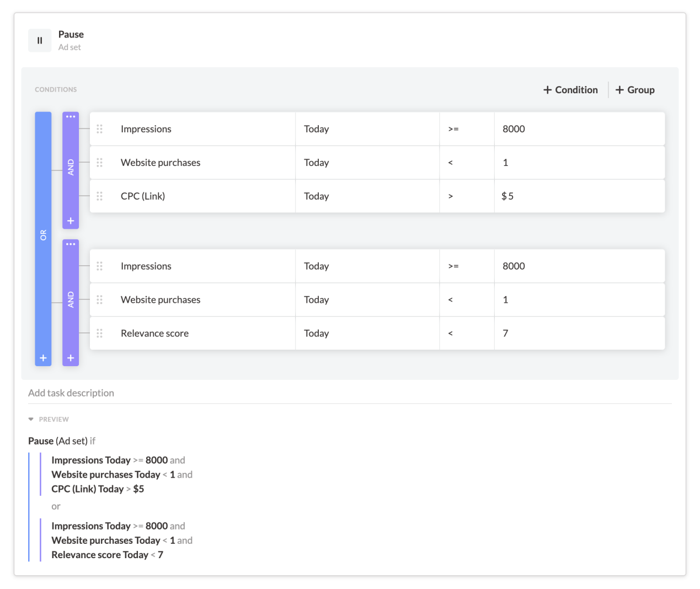
Task: Add a new Group
Action: pos(635,90)
